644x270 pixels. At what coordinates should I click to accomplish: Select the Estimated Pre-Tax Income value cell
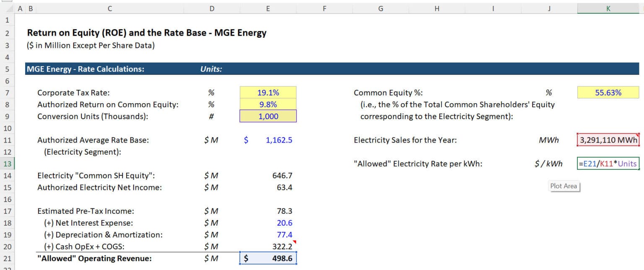[x=279, y=211]
